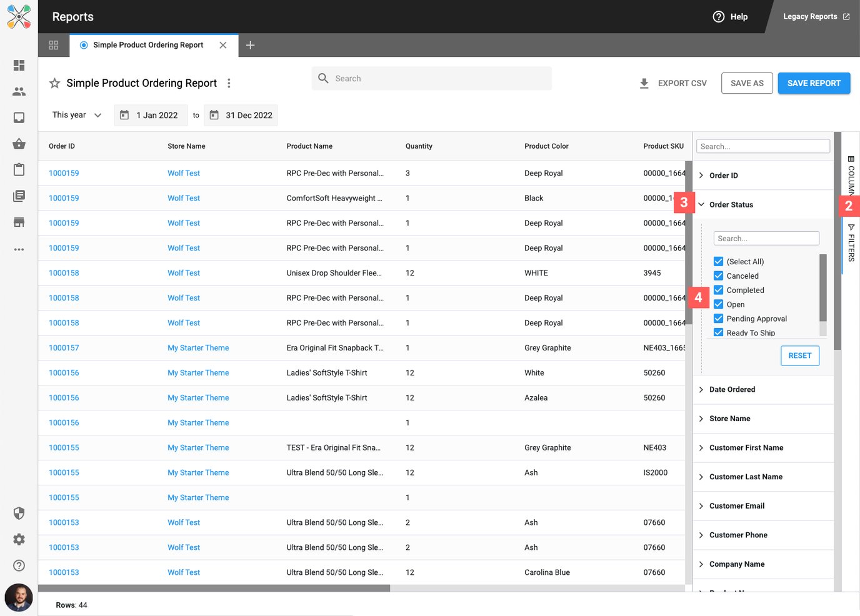Open the three-dot report options menu

[229, 83]
